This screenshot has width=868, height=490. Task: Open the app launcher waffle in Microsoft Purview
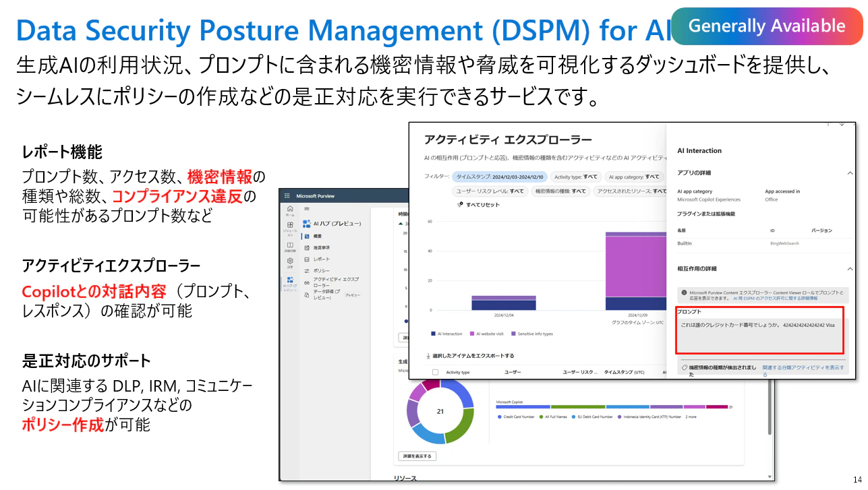point(287,195)
